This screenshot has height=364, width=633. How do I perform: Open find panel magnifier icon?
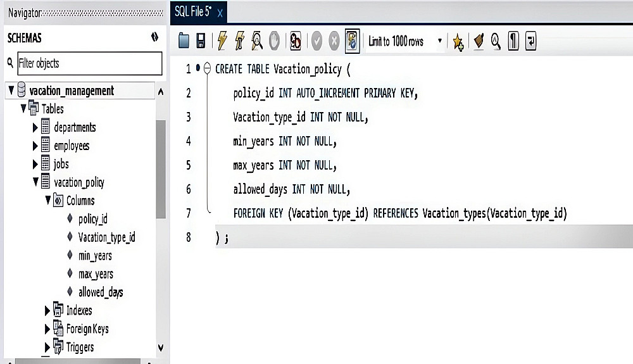pos(496,41)
